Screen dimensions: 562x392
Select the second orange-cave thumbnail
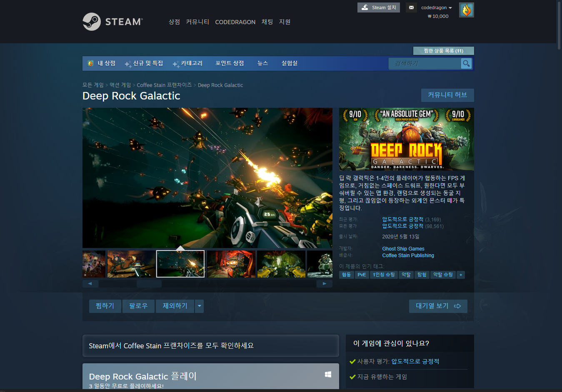point(131,264)
